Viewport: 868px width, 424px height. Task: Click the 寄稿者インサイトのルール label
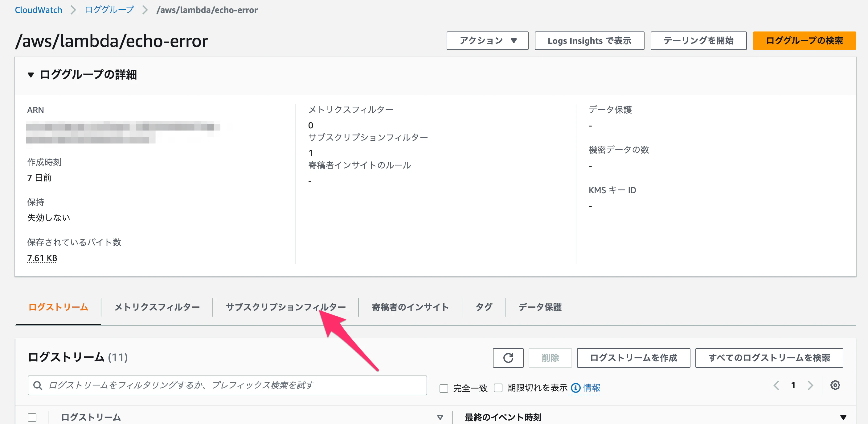pyautogui.click(x=359, y=165)
